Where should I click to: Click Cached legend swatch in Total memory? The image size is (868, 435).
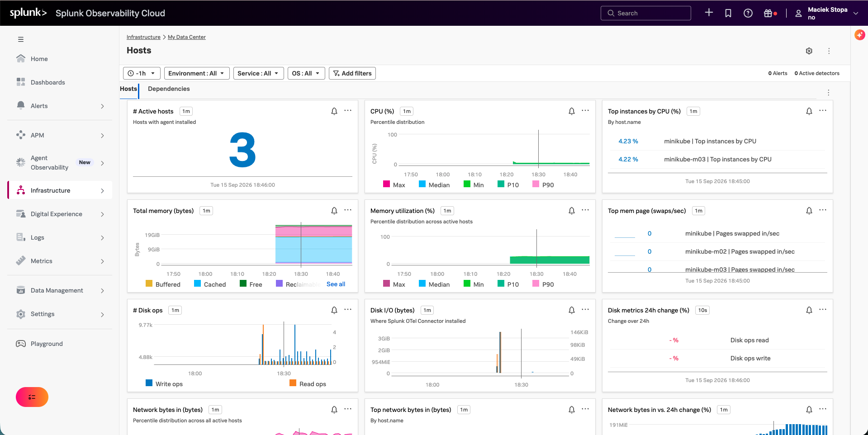[x=197, y=284]
